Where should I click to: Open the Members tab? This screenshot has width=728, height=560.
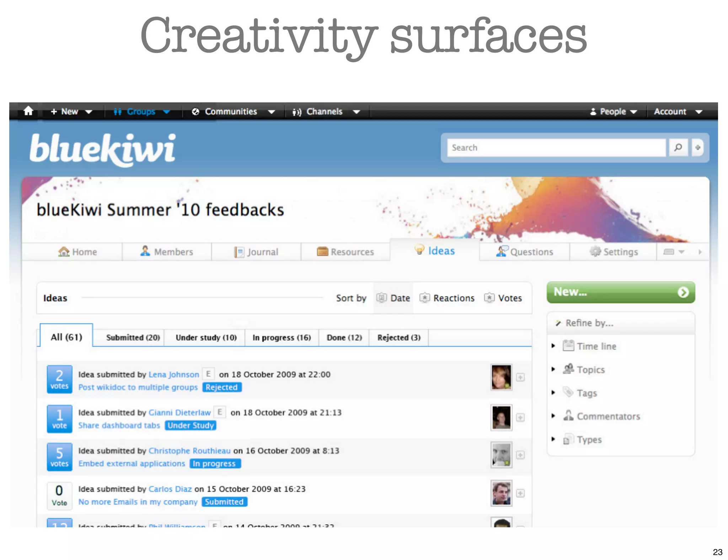[167, 252]
